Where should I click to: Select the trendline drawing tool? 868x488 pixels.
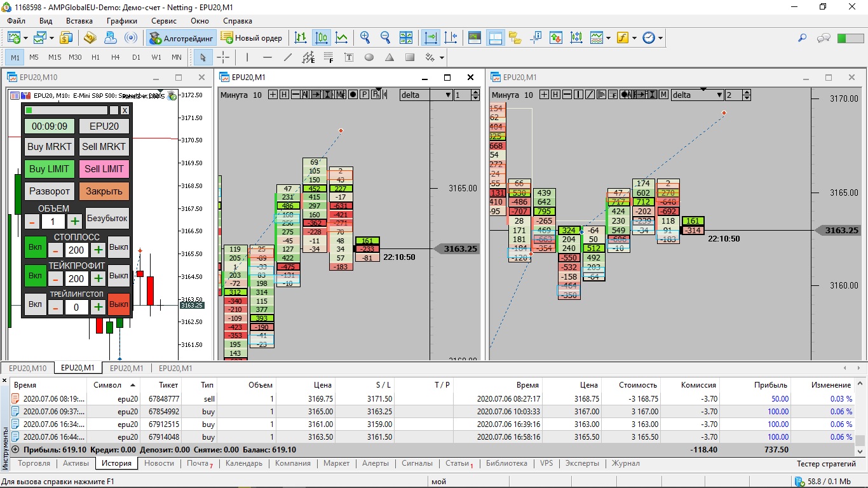tap(288, 57)
